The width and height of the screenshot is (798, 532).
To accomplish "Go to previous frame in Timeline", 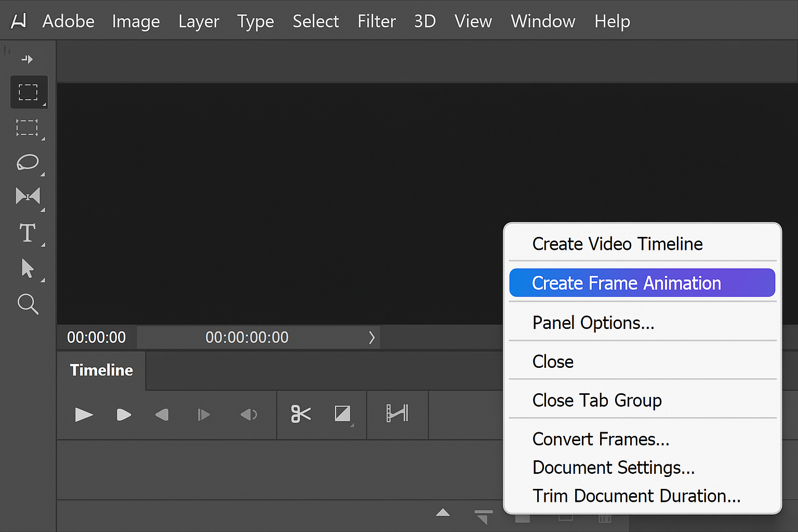I will pyautogui.click(x=162, y=415).
